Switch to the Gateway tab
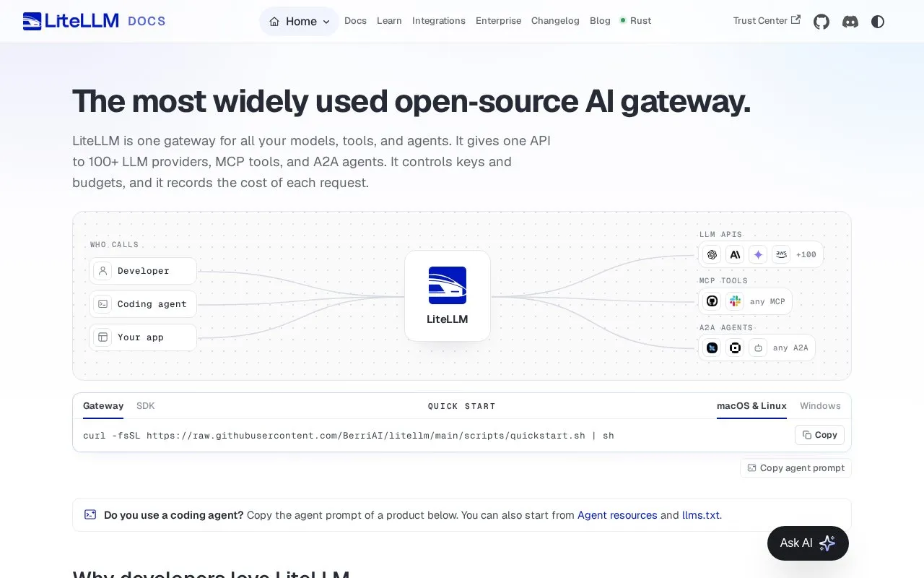The image size is (924, 578). coord(103,406)
